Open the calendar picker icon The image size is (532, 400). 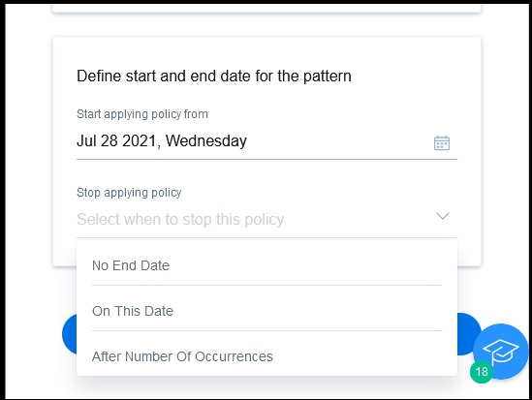442,142
